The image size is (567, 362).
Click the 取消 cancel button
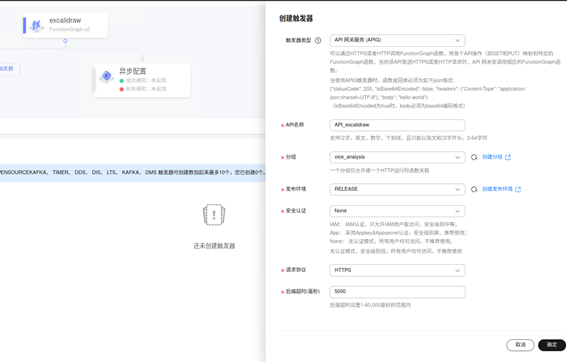pos(520,345)
